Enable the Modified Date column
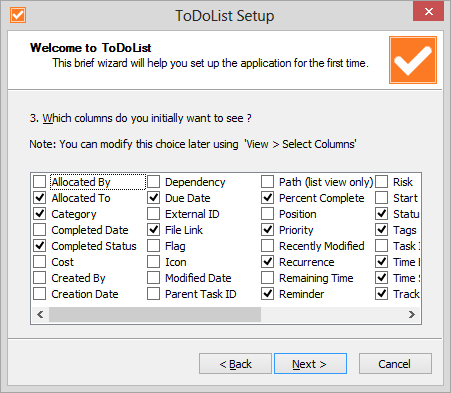The width and height of the screenshot is (451, 393). click(154, 278)
